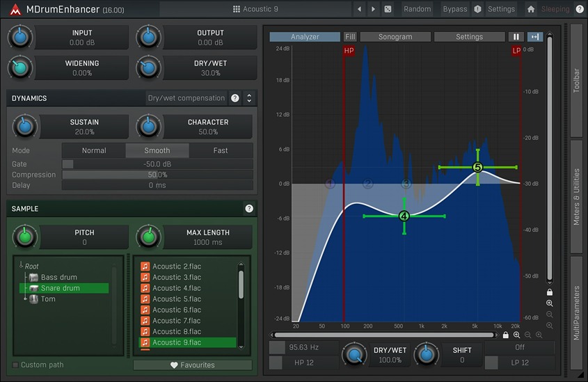588x382 pixels.
Task: Click the Bypass button
Action: pos(455,9)
